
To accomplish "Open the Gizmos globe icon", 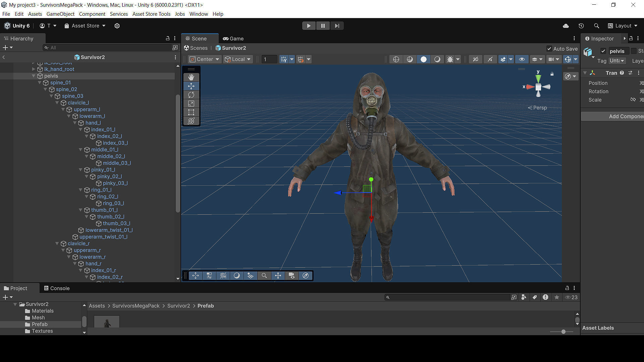I will tap(568, 59).
